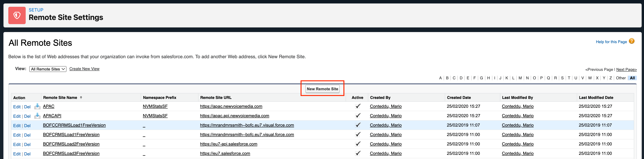Click the New Remote Site button
This screenshot has width=644, height=159.
pos(323,89)
